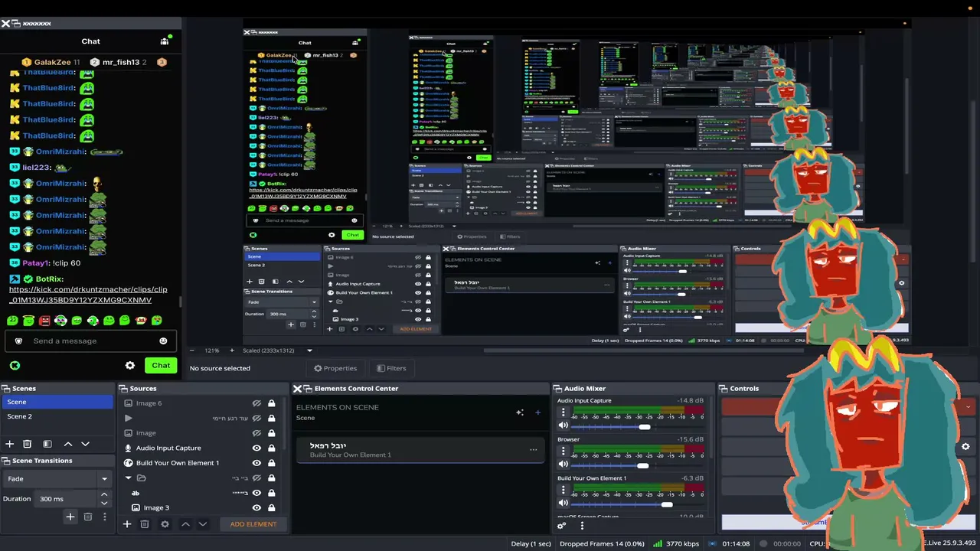Image resolution: width=980 pixels, height=551 pixels.
Task: Move the selected scene down
Action: pos(85,444)
